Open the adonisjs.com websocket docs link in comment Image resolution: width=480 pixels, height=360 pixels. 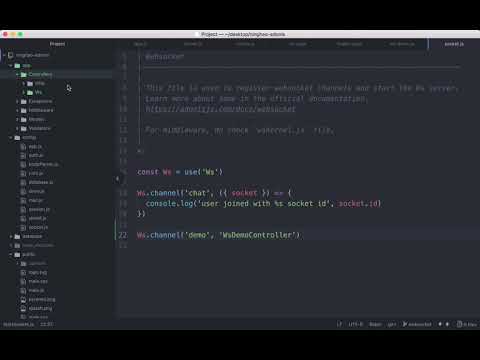tap(220, 109)
